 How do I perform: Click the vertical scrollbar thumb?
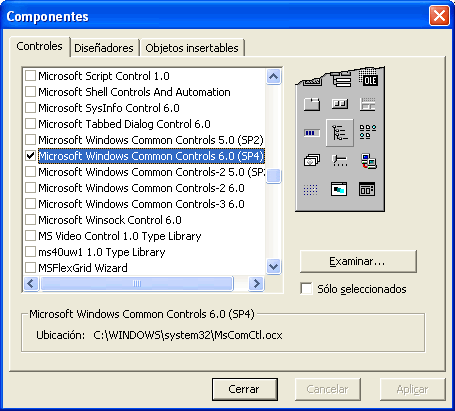click(x=273, y=176)
